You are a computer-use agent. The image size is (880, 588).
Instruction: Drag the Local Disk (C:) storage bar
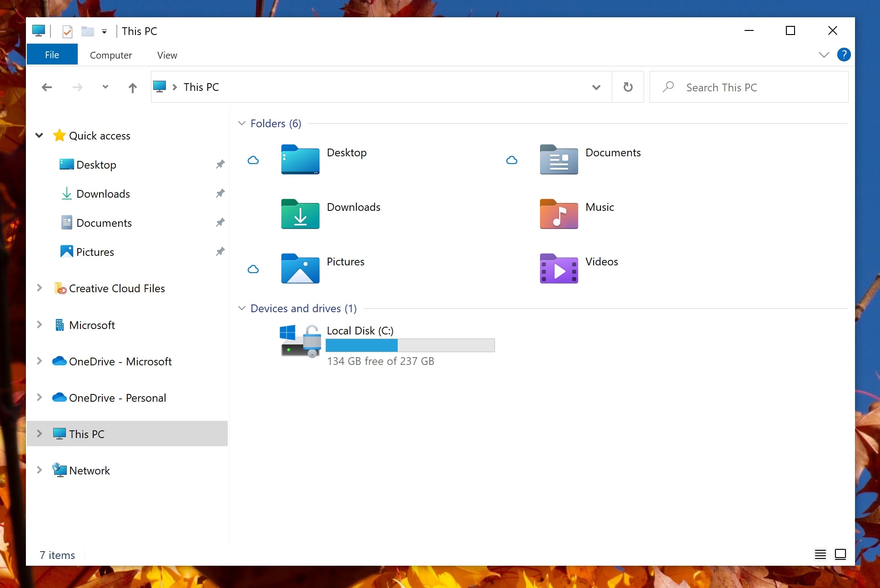tap(410, 345)
